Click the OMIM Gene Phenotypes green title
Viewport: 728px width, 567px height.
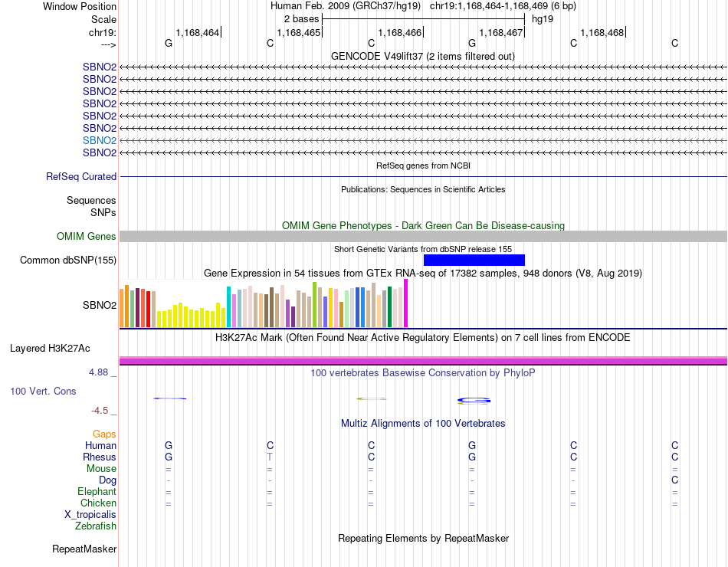click(x=423, y=226)
